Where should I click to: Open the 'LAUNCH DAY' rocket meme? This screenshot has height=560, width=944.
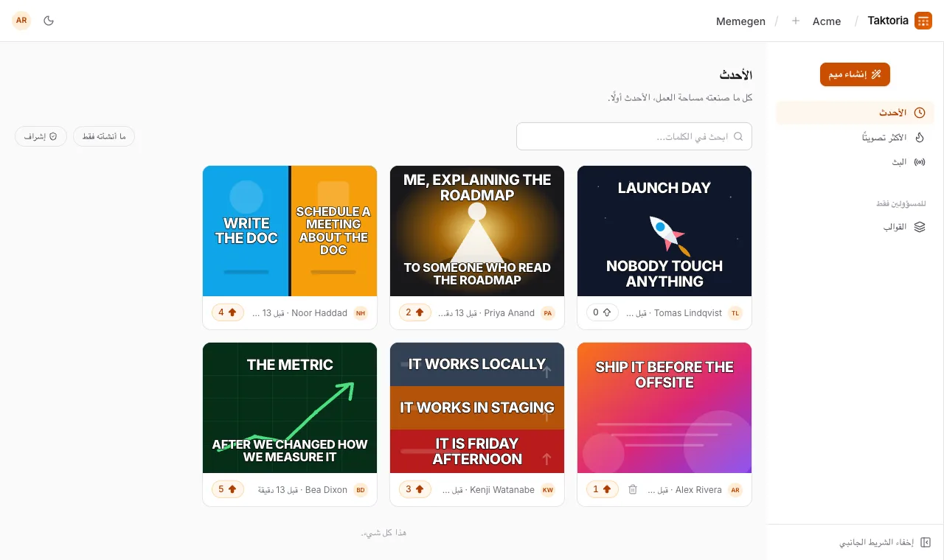coord(664,231)
